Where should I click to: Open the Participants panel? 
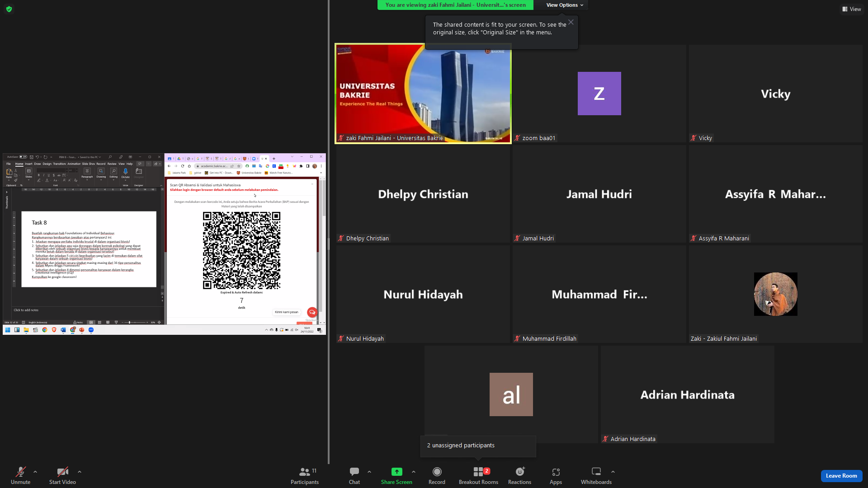pos(305,476)
